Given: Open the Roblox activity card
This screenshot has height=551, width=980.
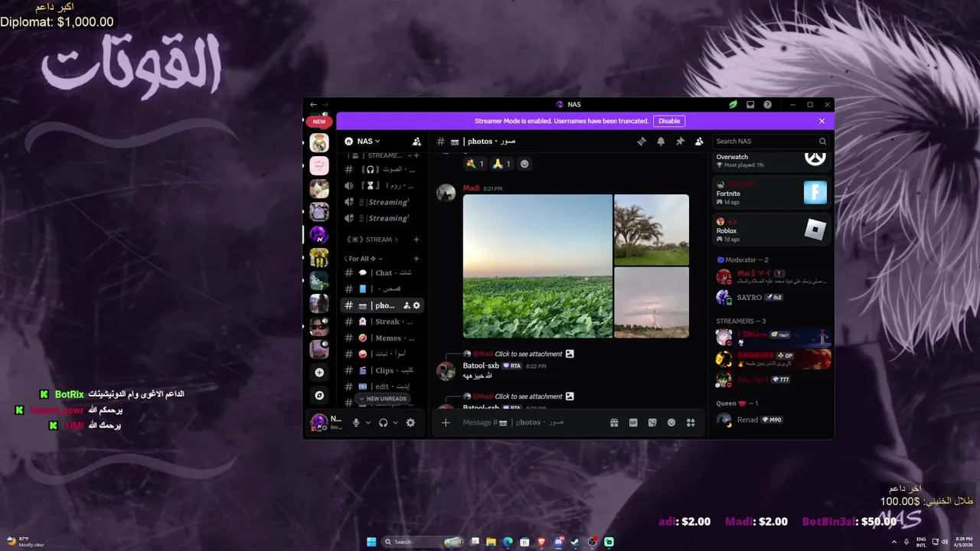Looking at the screenshot, I should point(771,230).
